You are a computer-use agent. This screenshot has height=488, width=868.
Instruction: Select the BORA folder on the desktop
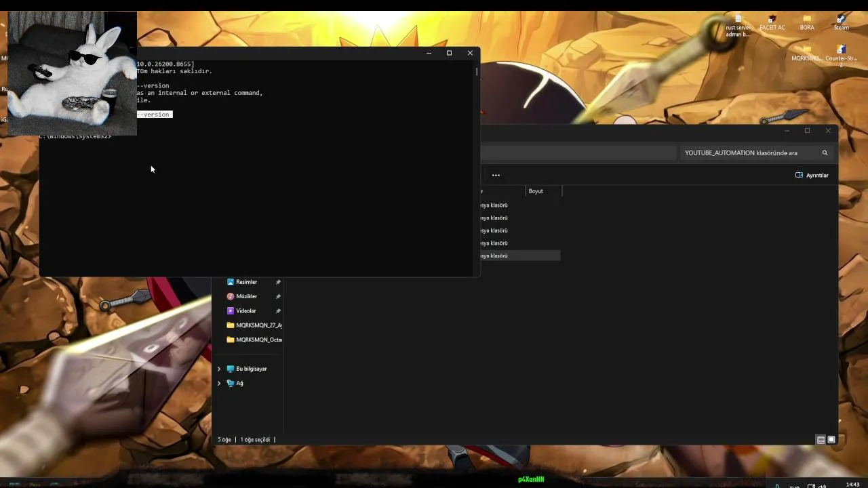(807, 22)
